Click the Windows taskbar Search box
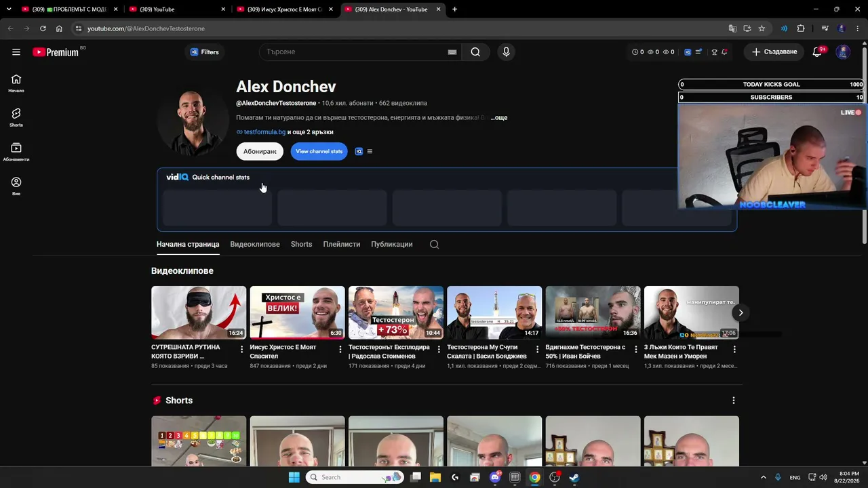 coord(355,477)
